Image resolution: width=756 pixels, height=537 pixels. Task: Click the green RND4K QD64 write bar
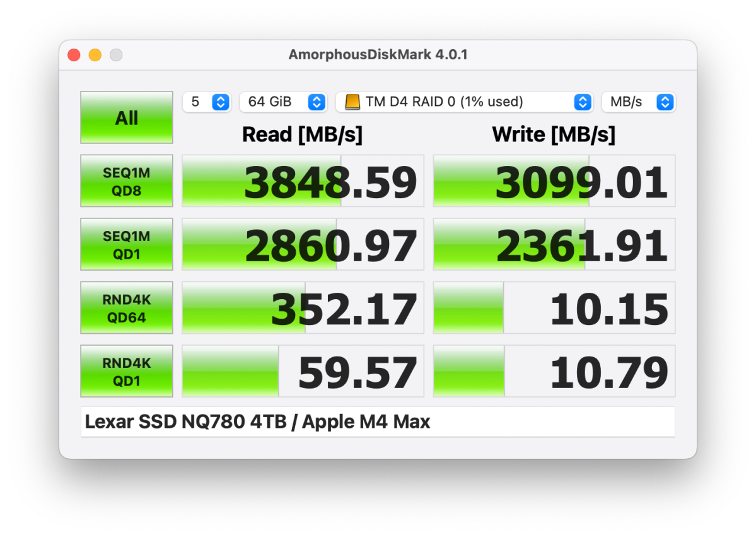[467, 307]
